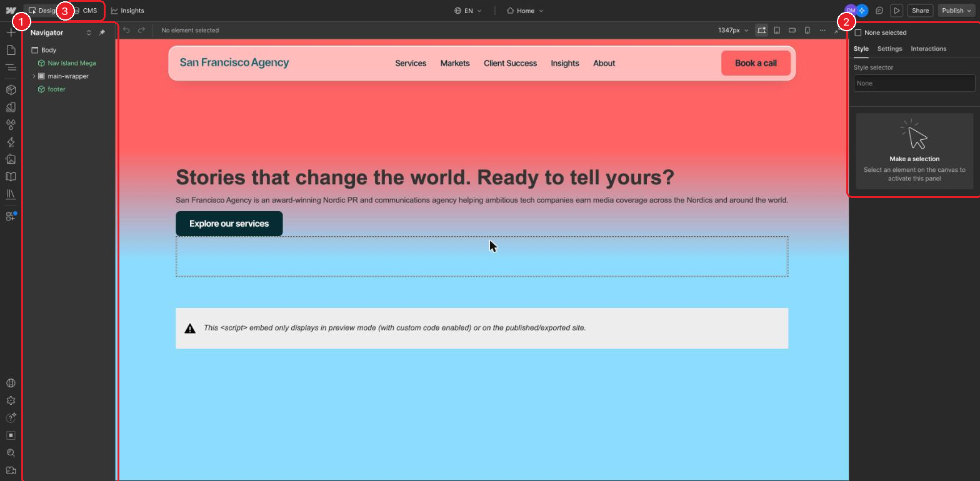The height and width of the screenshot is (481, 980).
Task: Open the Insights tab
Action: (x=127, y=11)
